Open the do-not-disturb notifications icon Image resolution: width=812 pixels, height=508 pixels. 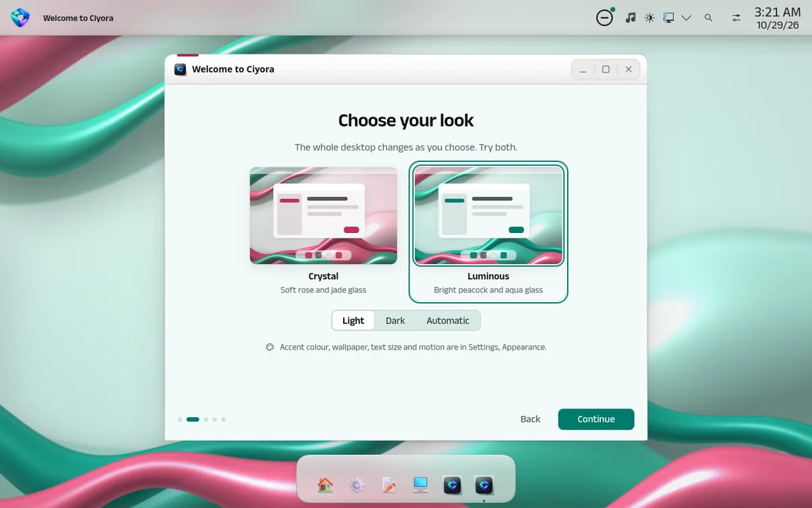604,18
